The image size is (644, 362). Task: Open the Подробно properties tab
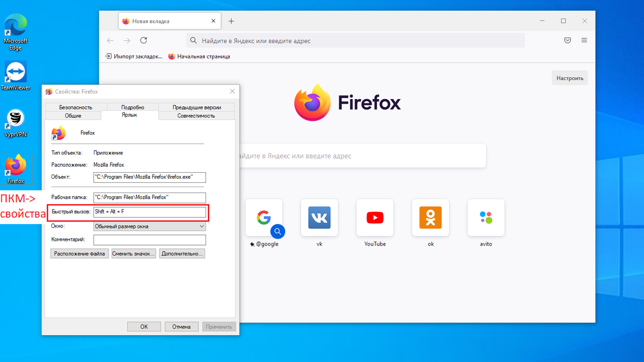132,107
